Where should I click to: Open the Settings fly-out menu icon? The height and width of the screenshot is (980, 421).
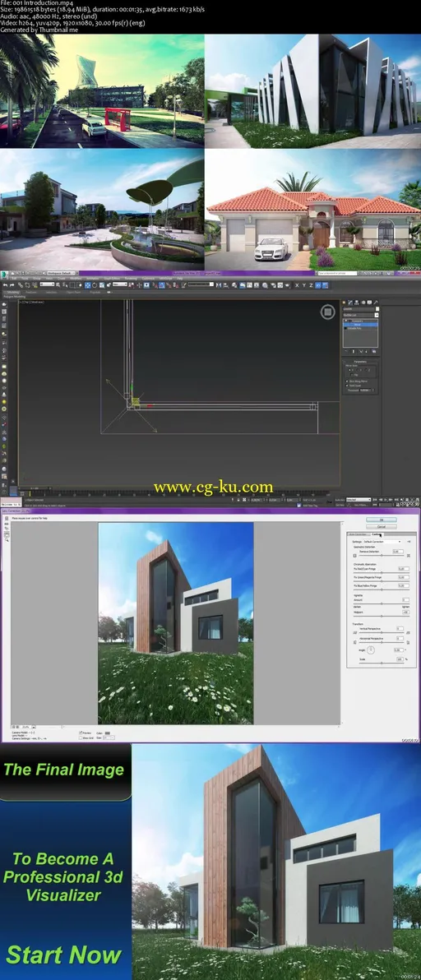[409, 541]
